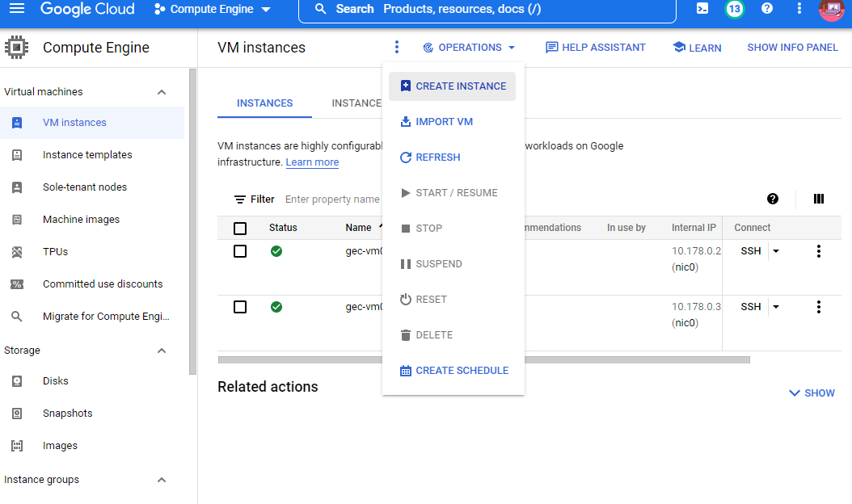Click the Filter property name input field
The width and height of the screenshot is (852, 504).
pyautogui.click(x=332, y=199)
